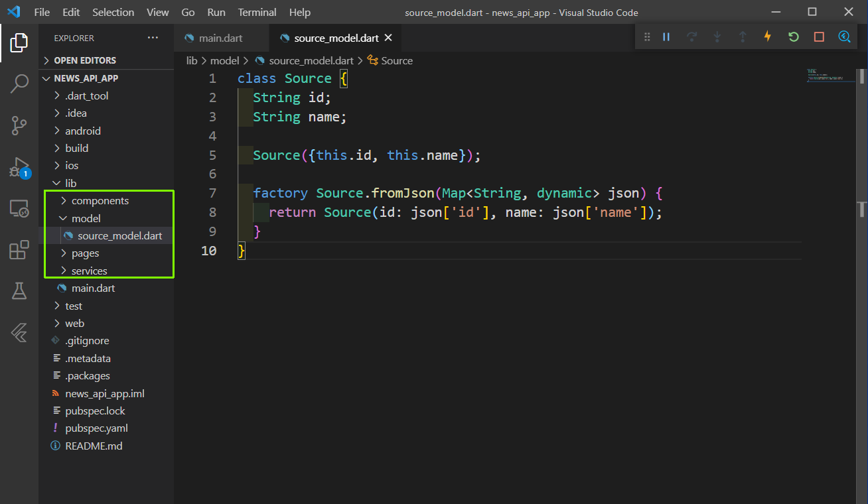Open the Go menu

click(x=188, y=12)
